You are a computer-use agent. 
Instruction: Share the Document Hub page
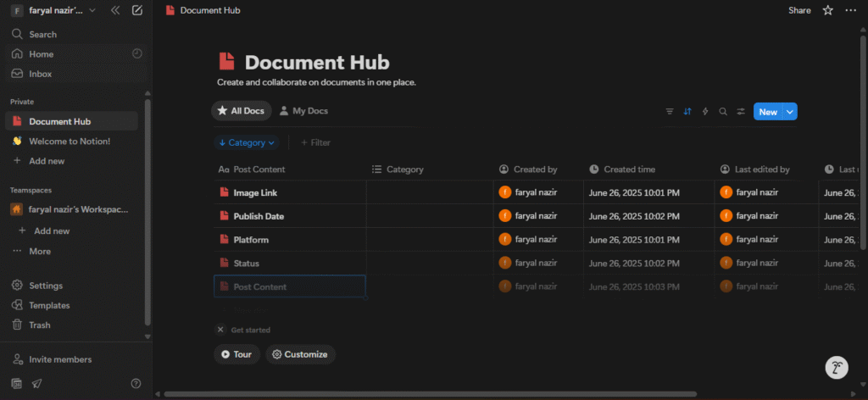pyautogui.click(x=799, y=10)
